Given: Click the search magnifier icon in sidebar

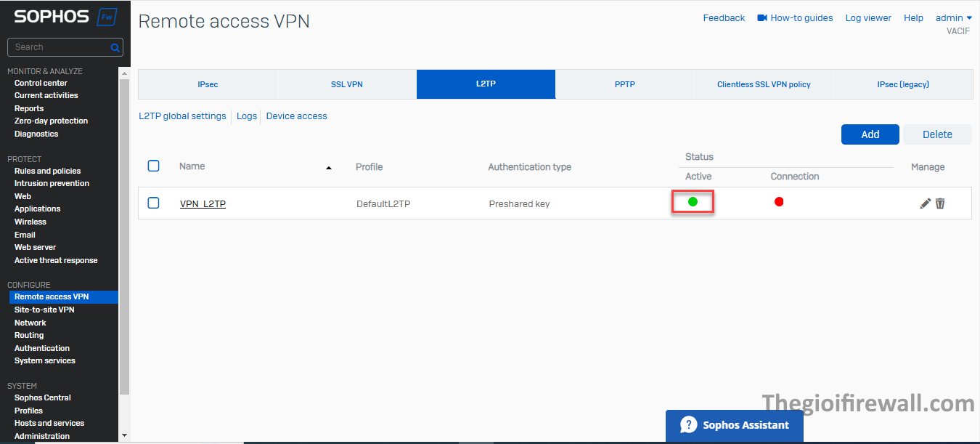Looking at the screenshot, I should [115, 48].
